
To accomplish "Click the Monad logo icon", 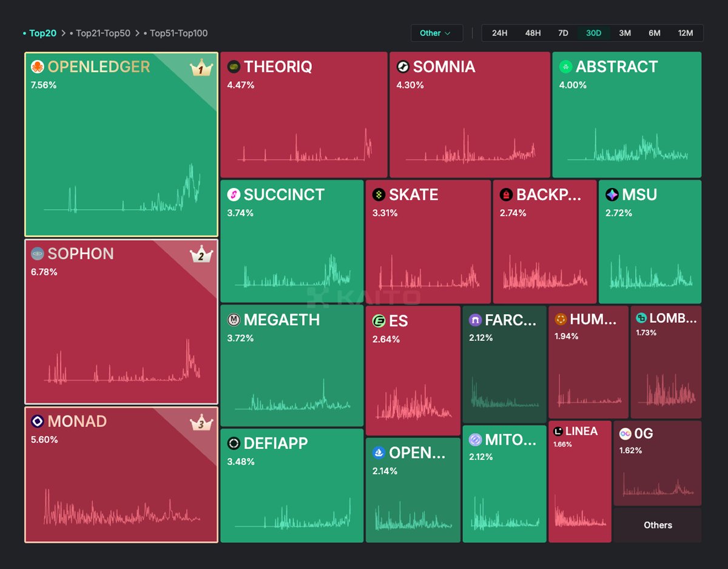I will point(38,421).
